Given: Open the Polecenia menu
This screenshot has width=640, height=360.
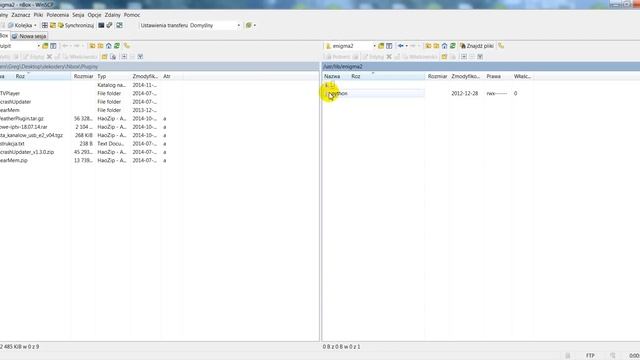Looking at the screenshot, I should pos(58,15).
